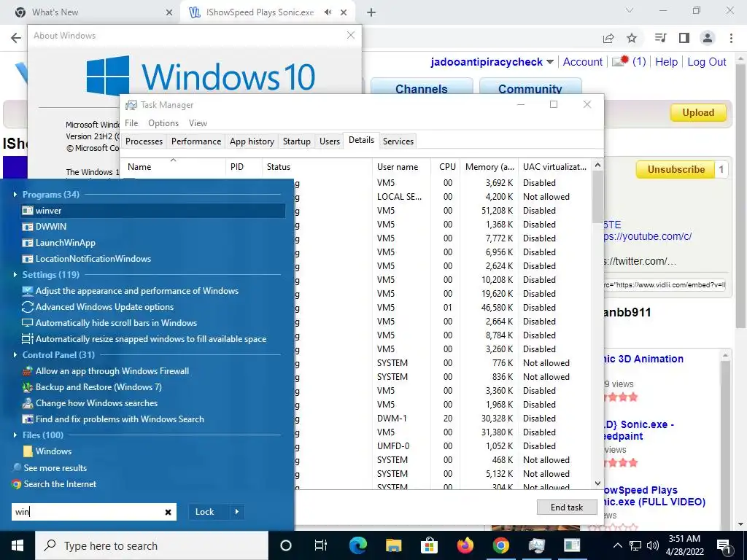The image size is (747, 560).
Task: Open Task Manager View menu
Action: click(x=198, y=122)
